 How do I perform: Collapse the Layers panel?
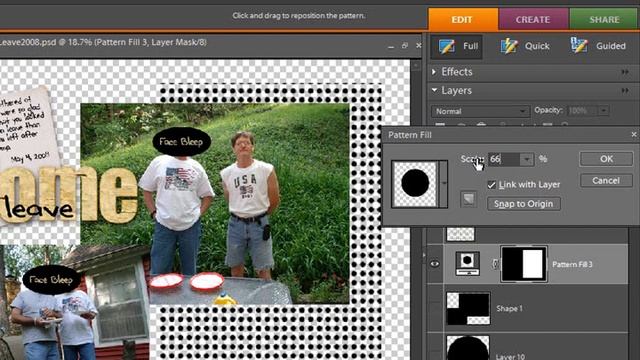[434, 90]
